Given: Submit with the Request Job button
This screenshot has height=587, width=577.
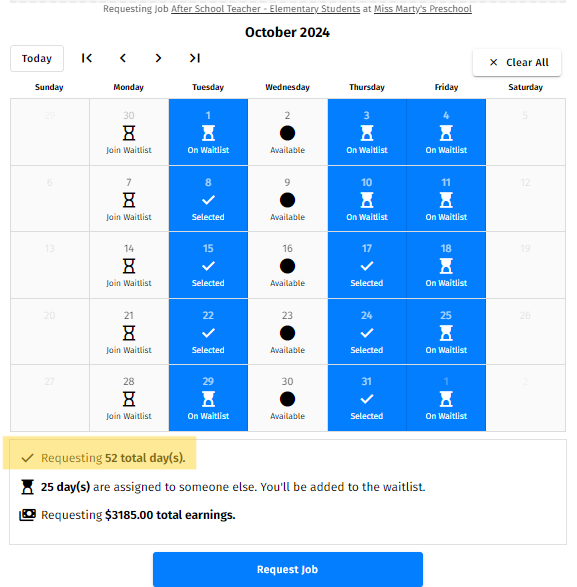Looking at the screenshot, I should click(288, 569).
